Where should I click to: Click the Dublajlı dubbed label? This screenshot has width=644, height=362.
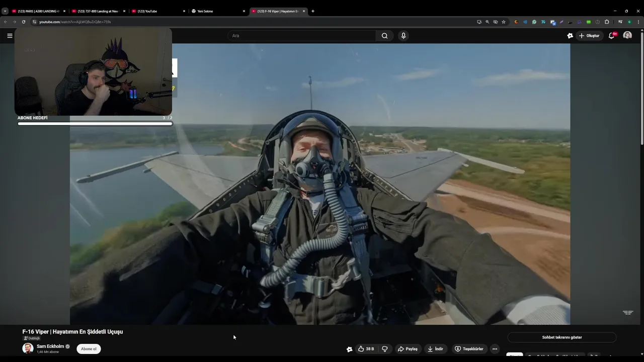tap(32, 338)
